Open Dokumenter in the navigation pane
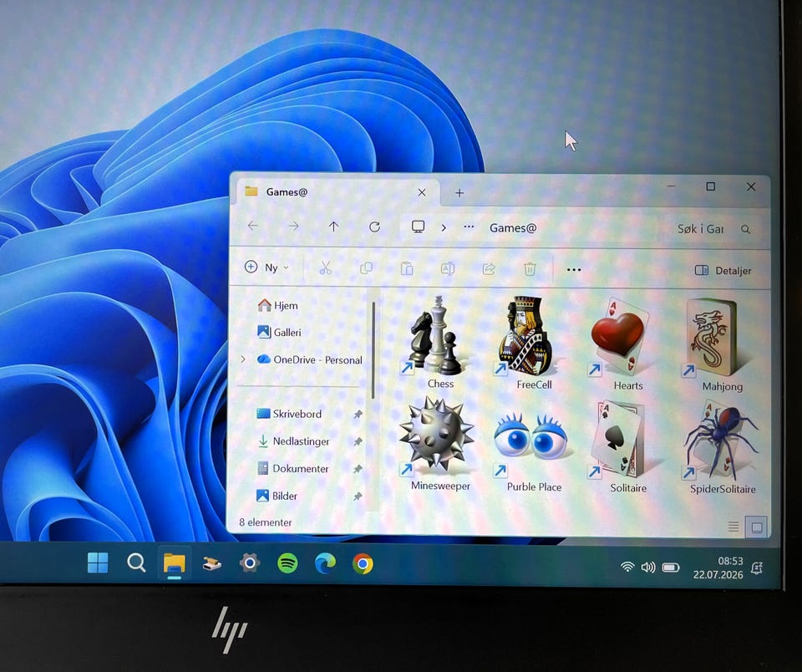This screenshot has width=802, height=672. pos(301,468)
